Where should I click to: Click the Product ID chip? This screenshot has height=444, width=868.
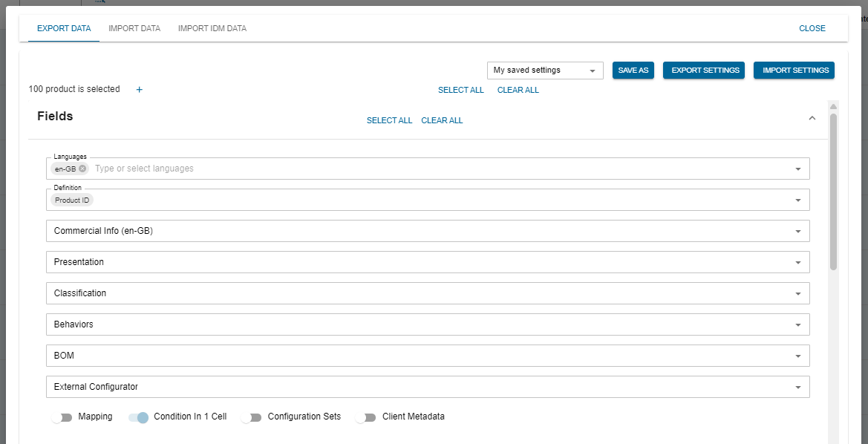(x=72, y=200)
